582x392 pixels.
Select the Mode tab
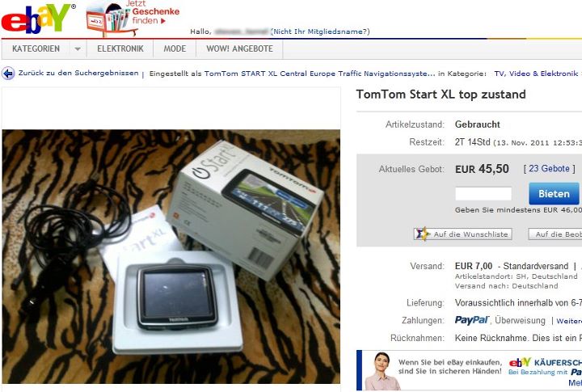tap(175, 49)
